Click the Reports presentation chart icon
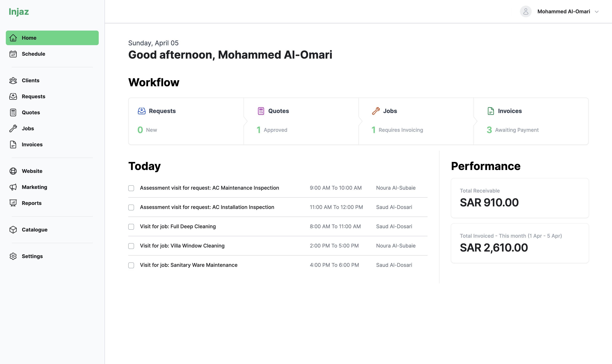Screen dimensions: 612x364 pos(13,203)
